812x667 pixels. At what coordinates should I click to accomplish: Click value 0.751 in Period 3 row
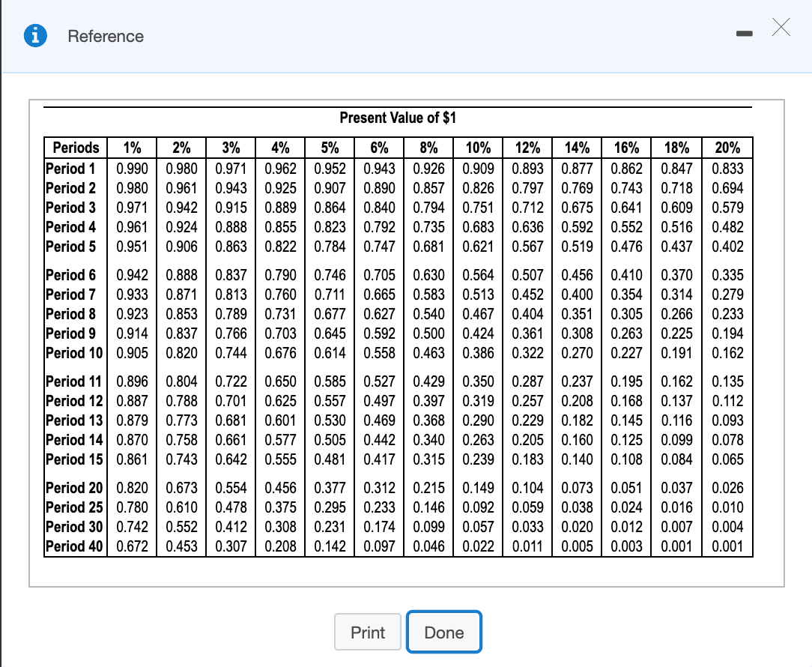pos(478,208)
